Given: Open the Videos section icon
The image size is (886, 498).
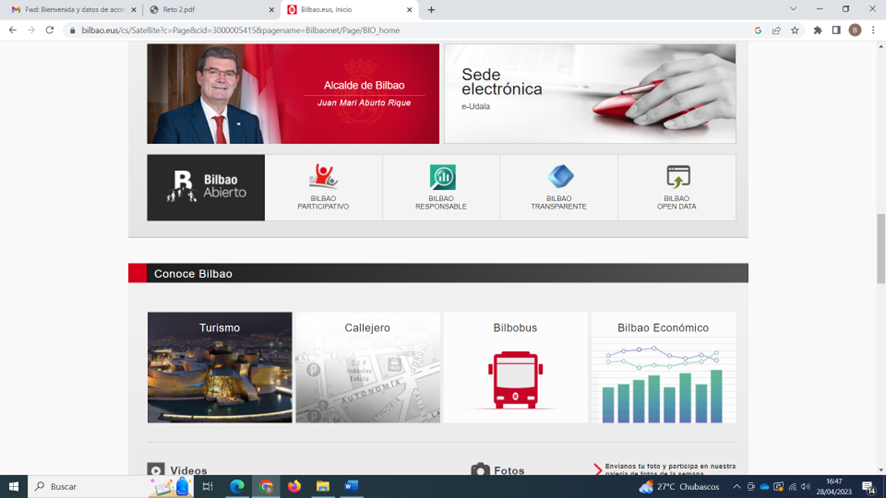Looking at the screenshot, I should [156, 470].
